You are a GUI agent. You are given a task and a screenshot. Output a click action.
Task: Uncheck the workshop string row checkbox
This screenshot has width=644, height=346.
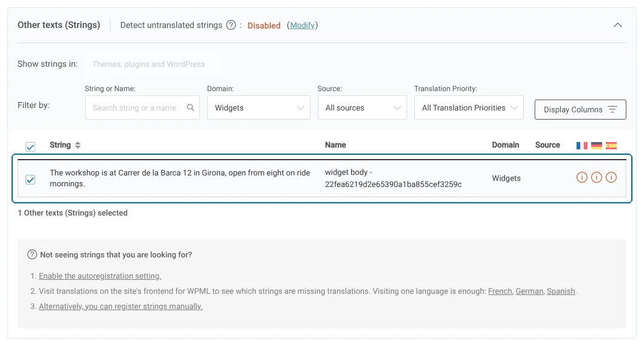(x=30, y=179)
